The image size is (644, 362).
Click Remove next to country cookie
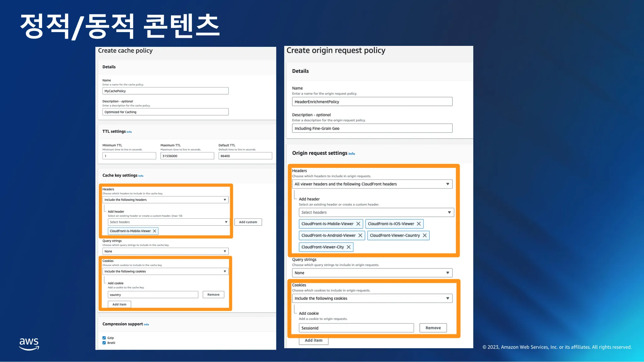tap(213, 294)
